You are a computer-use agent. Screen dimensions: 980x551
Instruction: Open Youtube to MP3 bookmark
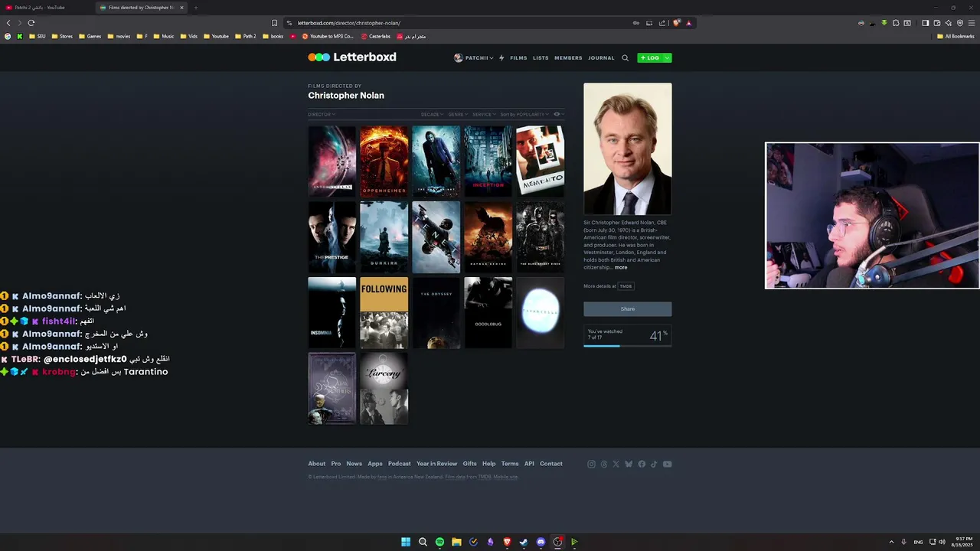(328, 36)
